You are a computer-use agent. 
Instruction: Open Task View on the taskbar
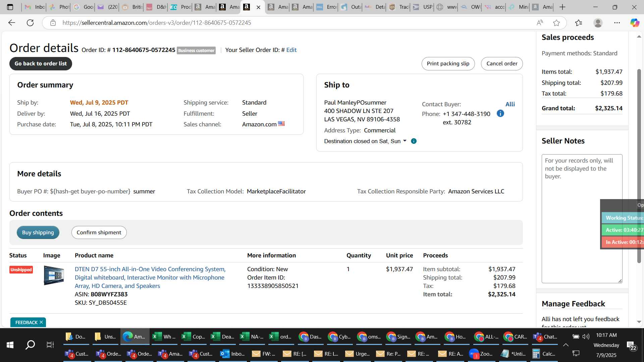click(50, 345)
